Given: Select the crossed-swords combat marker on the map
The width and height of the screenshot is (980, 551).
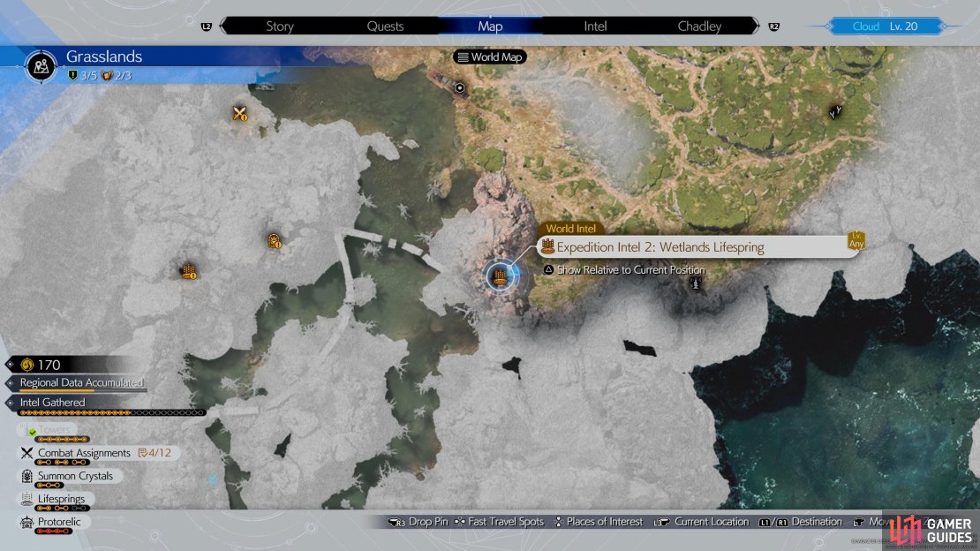Looking at the screenshot, I should 240,113.
